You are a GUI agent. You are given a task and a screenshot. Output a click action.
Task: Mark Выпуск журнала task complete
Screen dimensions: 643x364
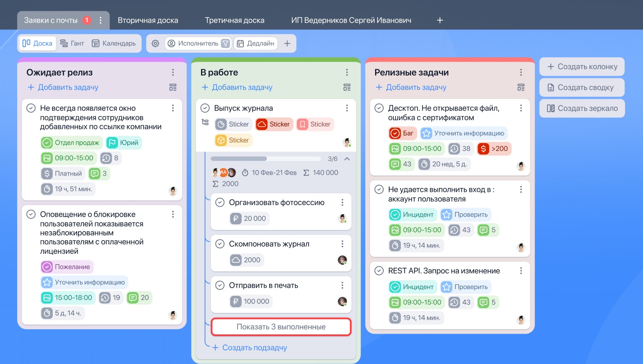coord(205,108)
